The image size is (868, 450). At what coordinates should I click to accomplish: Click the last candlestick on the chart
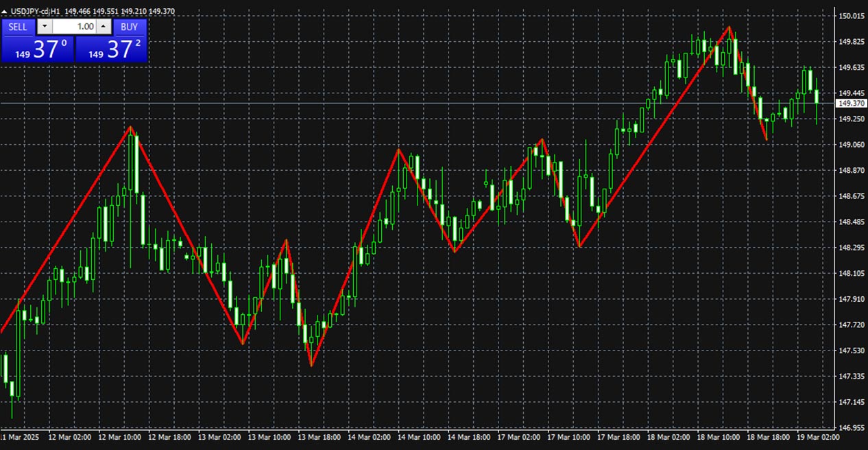pos(816,97)
